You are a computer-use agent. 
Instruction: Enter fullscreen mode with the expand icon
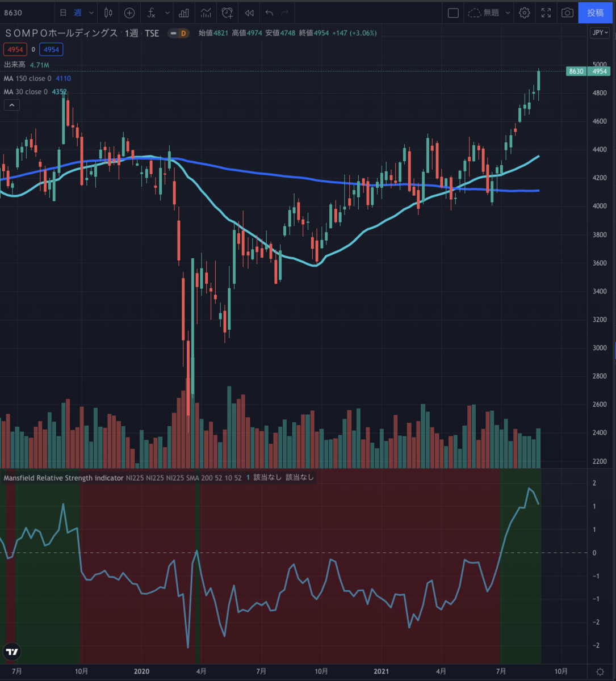pyautogui.click(x=546, y=12)
